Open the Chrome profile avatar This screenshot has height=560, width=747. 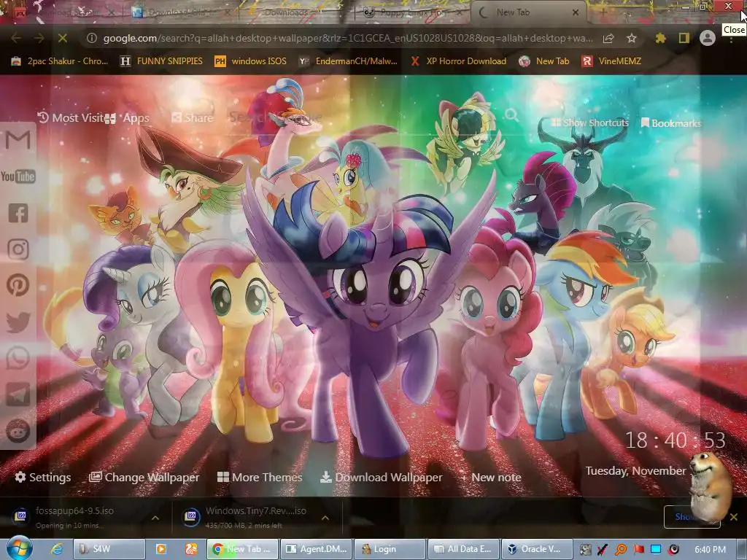pos(708,38)
